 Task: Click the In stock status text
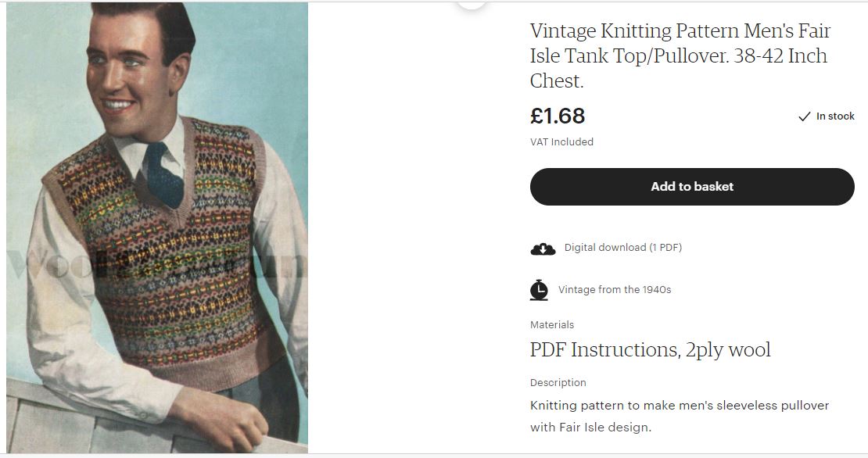click(x=835, y=116)
